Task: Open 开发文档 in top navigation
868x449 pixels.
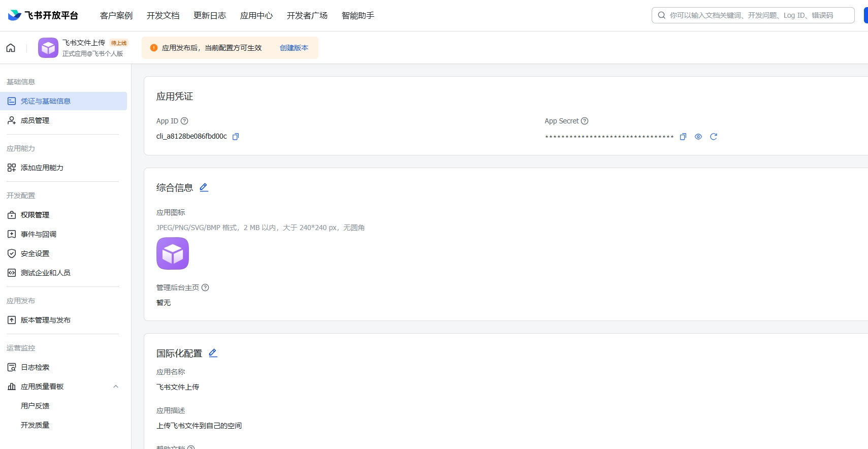Action: (x=163, y=16)
